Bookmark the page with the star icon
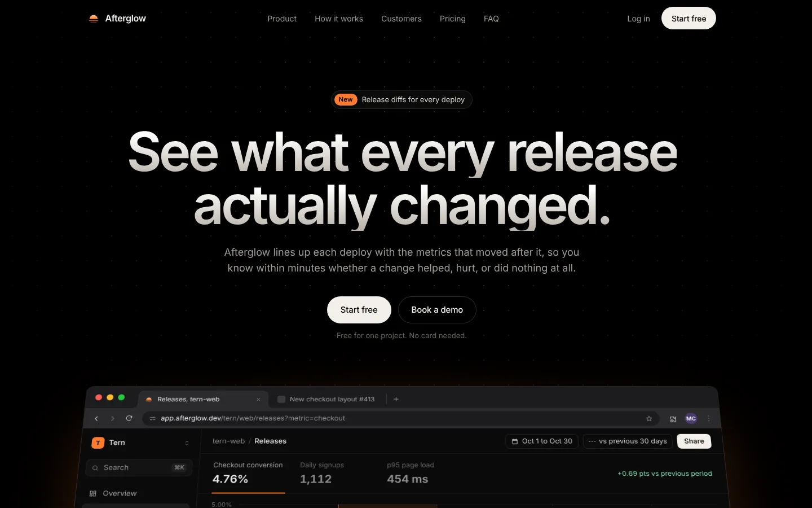The image size is (812, 508). click(x=649, y=419)
